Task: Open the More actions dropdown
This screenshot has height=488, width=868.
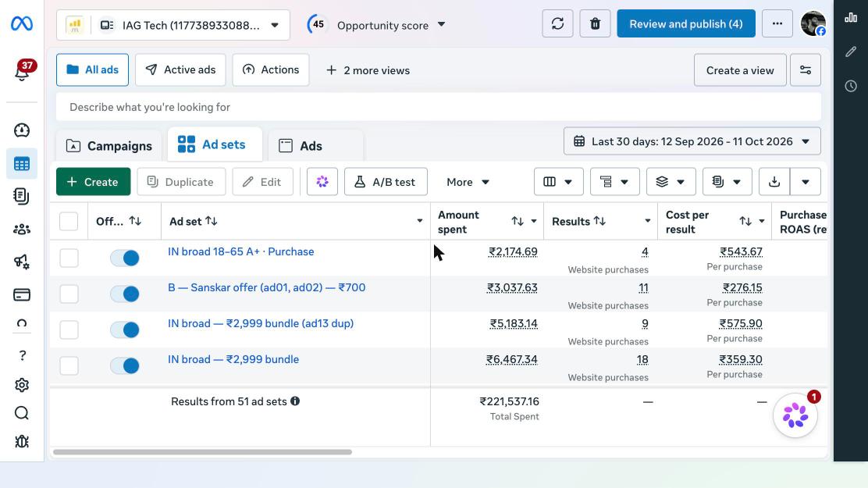Action: [x=468, y=182]
